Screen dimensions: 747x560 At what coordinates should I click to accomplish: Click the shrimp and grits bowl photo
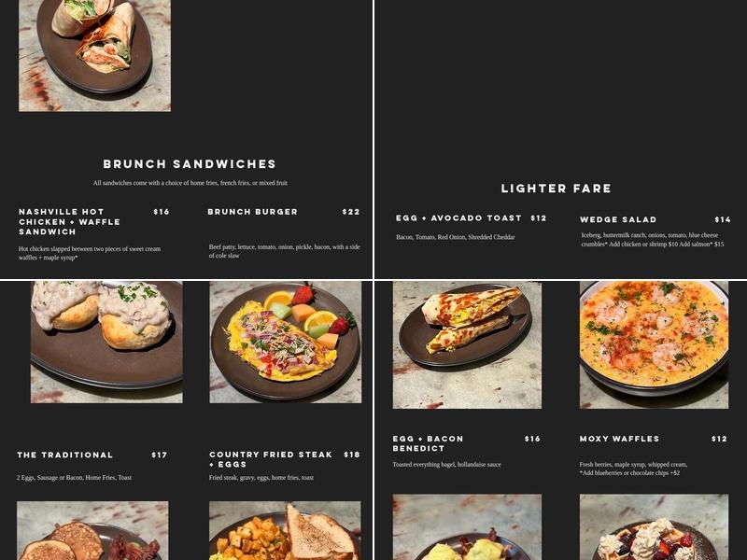click(x=655, y=344)
